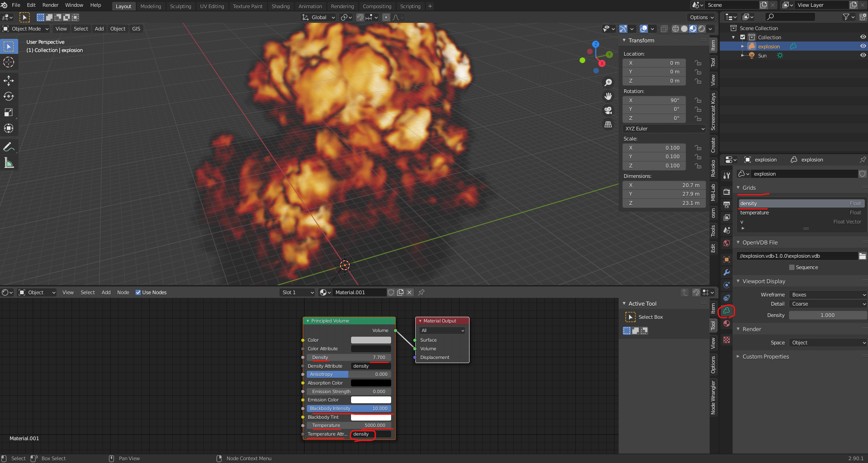Click the 3D Cursor tool
This screenshot has height=463, width=868.
9,62
